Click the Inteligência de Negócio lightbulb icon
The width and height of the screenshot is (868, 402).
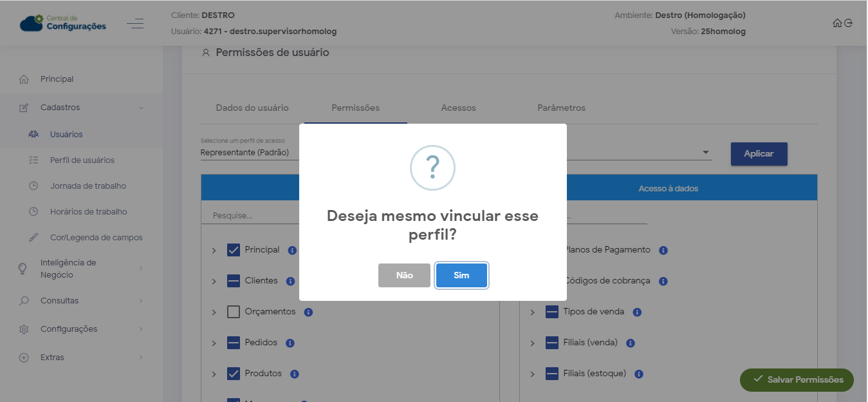click(x=23, y=269)
